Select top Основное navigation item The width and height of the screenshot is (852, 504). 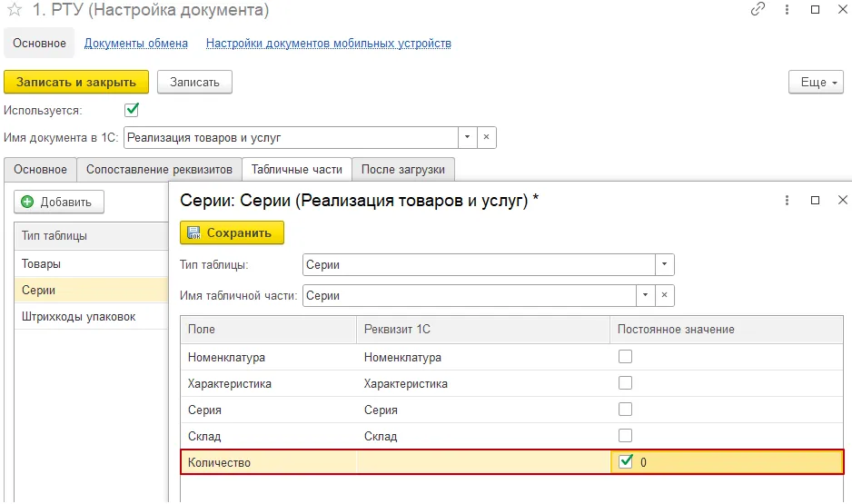point(39,43)
